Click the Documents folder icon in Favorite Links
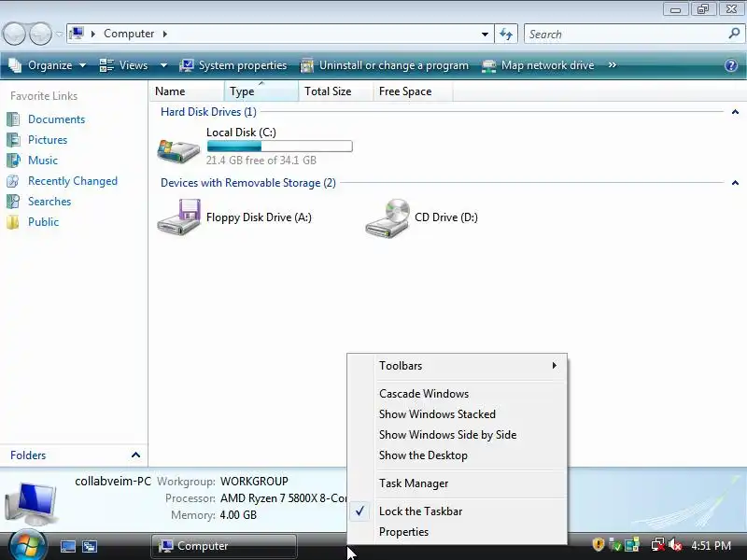This screenshot has width=747, height=560. 13,119
